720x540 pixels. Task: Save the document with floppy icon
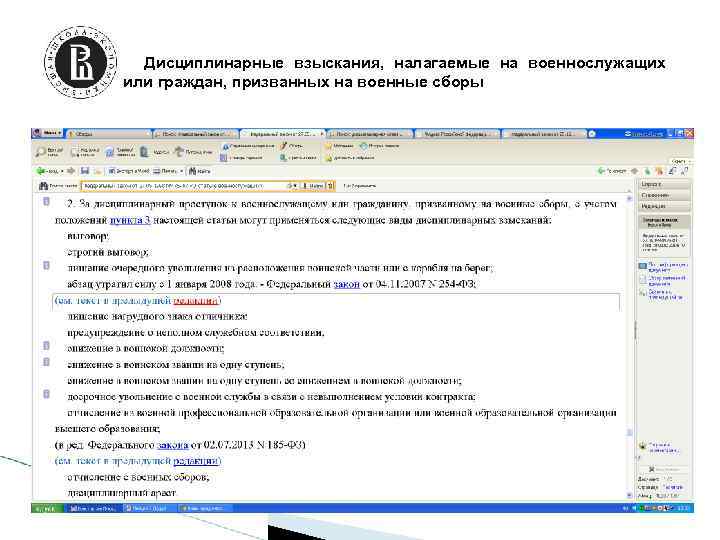coord(85,171)
